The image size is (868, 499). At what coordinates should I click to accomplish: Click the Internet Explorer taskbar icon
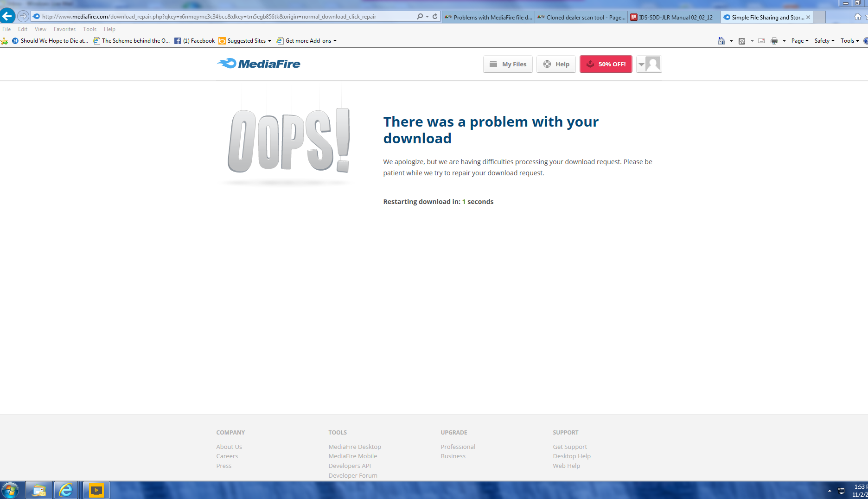point(66,490)
